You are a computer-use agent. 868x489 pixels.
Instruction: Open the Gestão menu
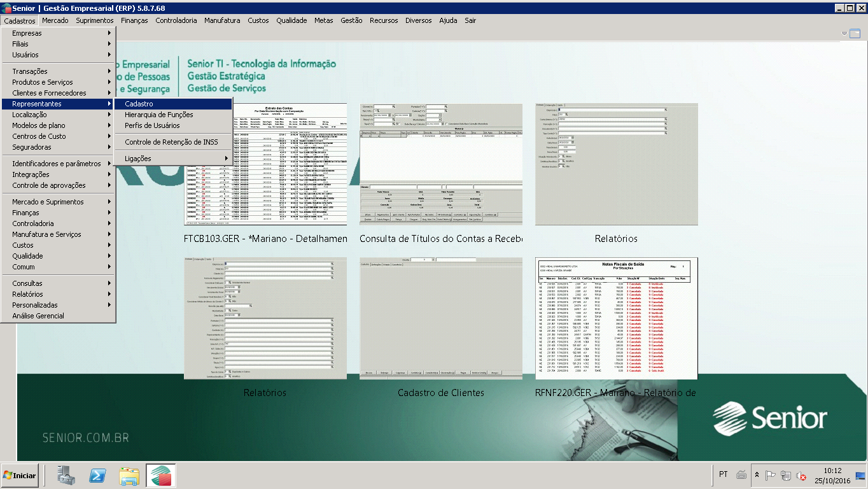click(x=351, y=20)
